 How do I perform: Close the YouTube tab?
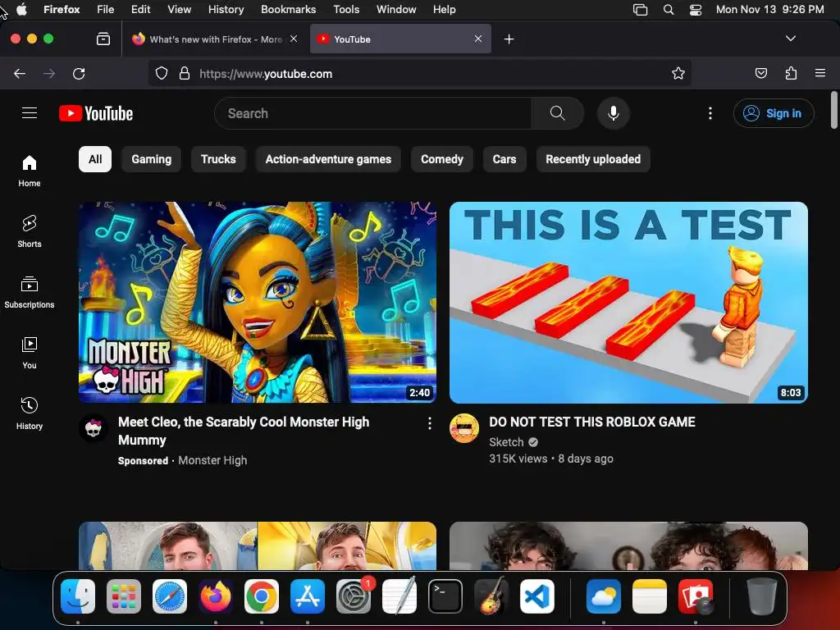point(478,39)
